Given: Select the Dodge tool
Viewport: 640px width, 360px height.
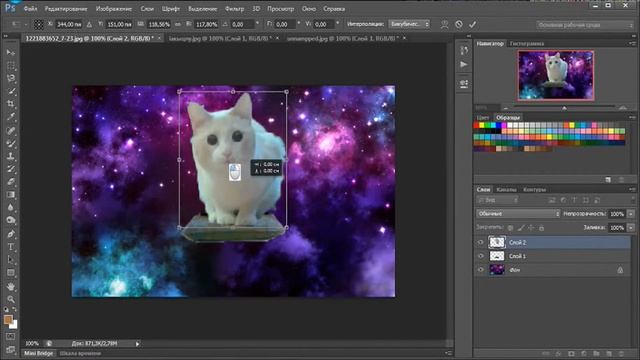Looking at the screenshot, I should (11, 220).
